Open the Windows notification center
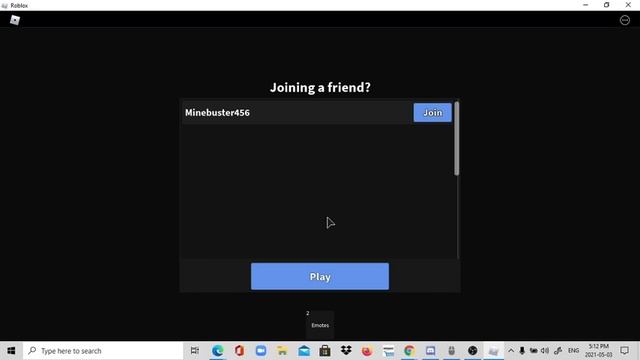Viewport: 640px width, 360px height. pos(624,351)
